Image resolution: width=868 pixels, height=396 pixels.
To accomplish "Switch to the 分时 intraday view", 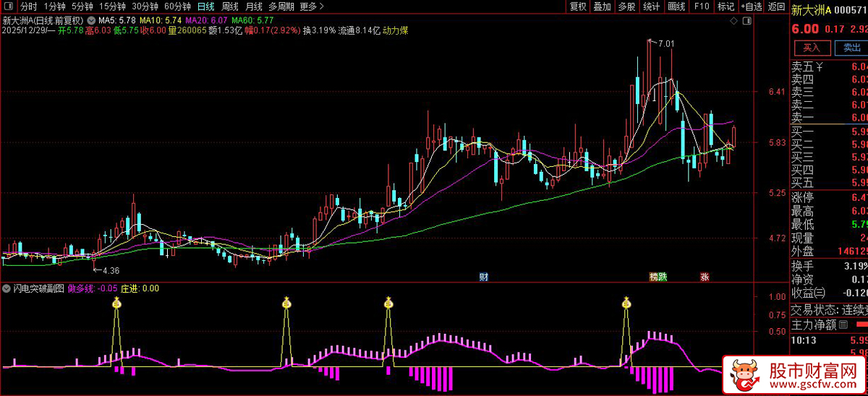I will tap(29, 7).
